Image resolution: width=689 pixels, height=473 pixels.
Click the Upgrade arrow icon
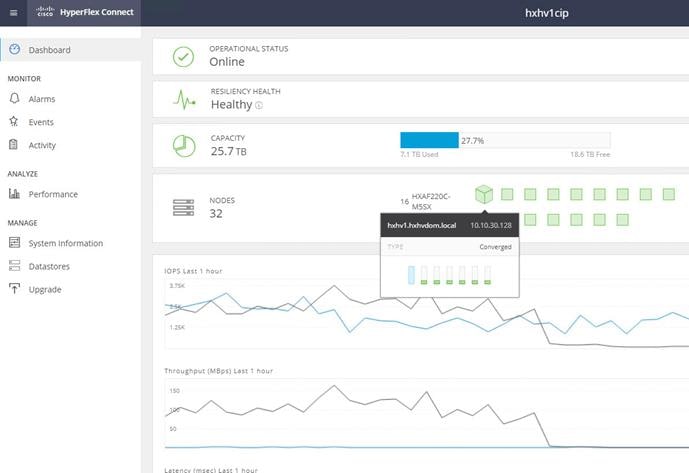click(15, 289)
